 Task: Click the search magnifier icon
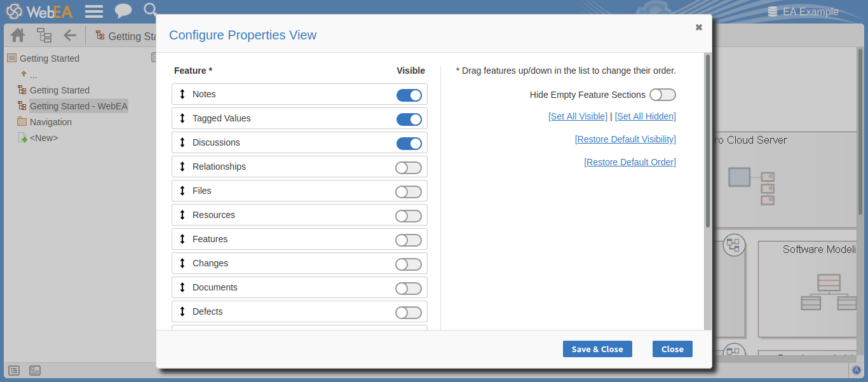150,11
